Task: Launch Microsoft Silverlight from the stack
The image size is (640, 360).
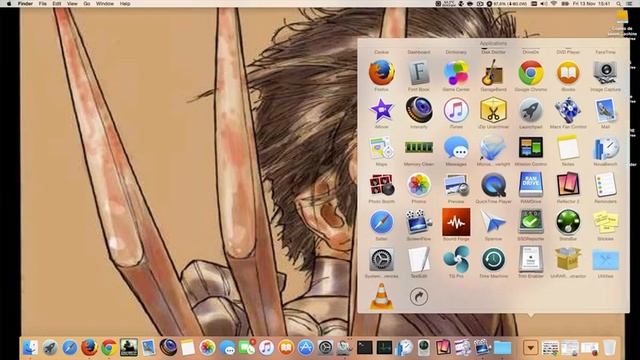Action: coord(493,148)
